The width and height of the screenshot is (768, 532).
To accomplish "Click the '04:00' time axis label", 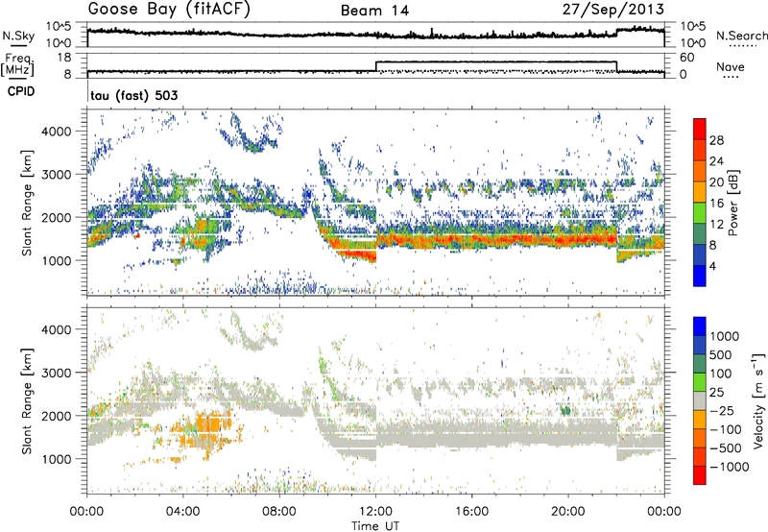I will [x=183, y=512].
